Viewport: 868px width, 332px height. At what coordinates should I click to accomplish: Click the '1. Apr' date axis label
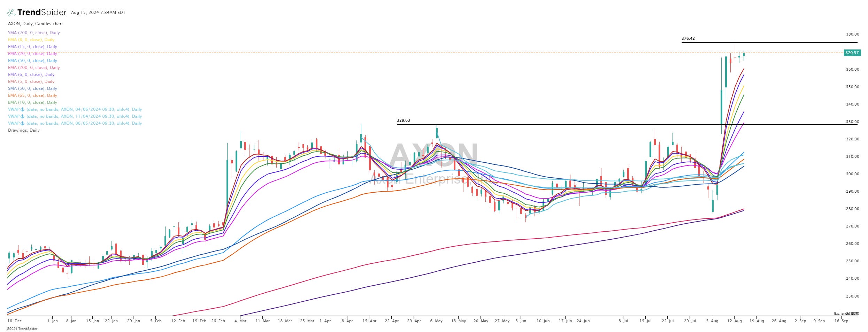click(x=325, y=321)
